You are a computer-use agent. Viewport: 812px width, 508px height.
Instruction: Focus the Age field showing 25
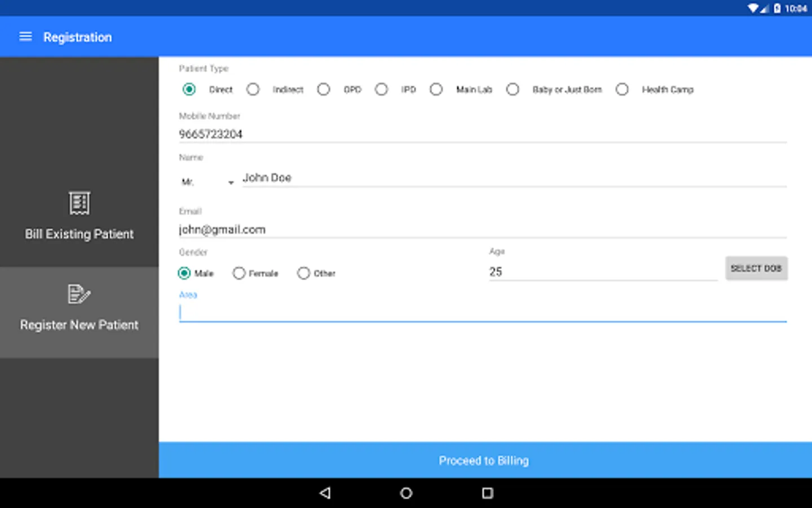[603, 271]
